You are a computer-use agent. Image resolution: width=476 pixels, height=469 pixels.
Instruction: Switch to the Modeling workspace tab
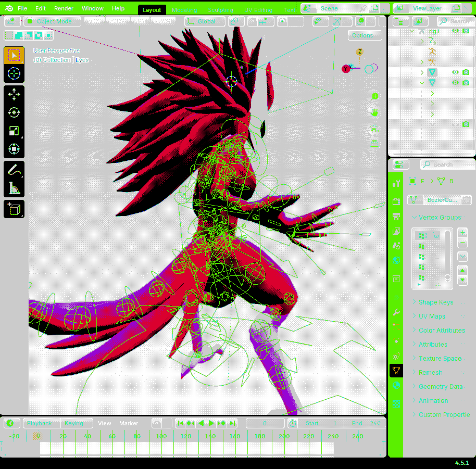[x=184, y=10]
